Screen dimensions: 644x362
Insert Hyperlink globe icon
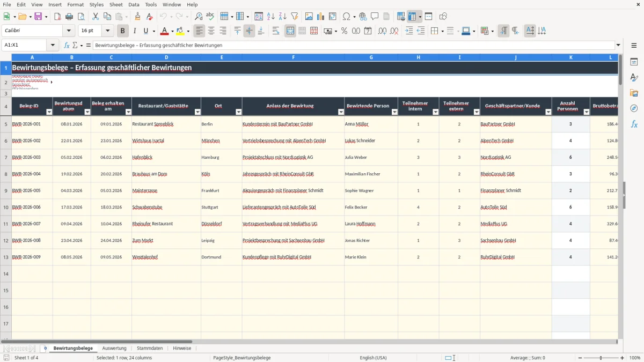[363, 17]
